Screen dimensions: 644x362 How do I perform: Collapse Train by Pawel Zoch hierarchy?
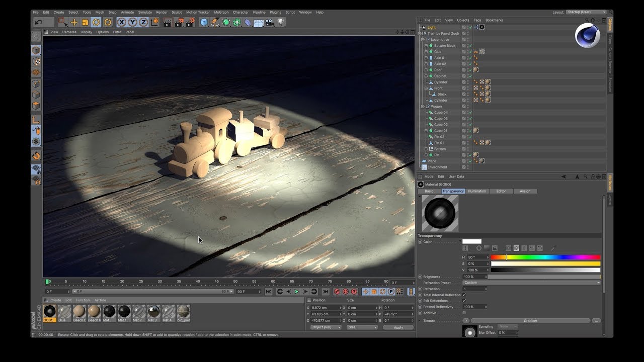420,34
